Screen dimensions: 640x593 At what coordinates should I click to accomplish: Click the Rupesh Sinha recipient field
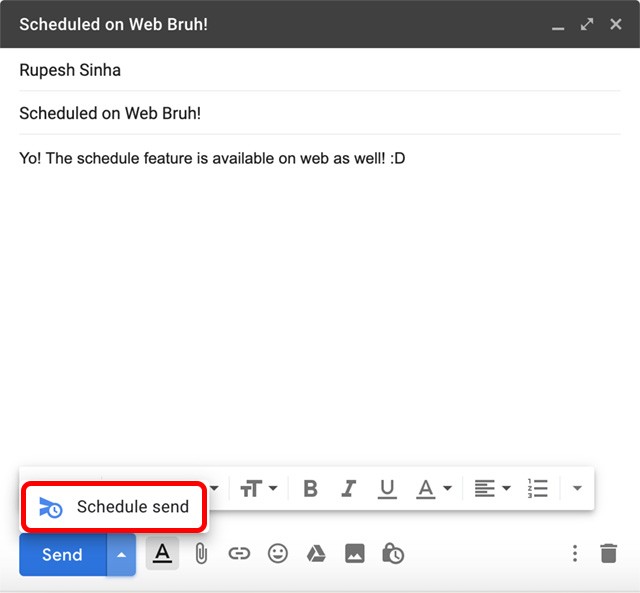tap(320, 70)
